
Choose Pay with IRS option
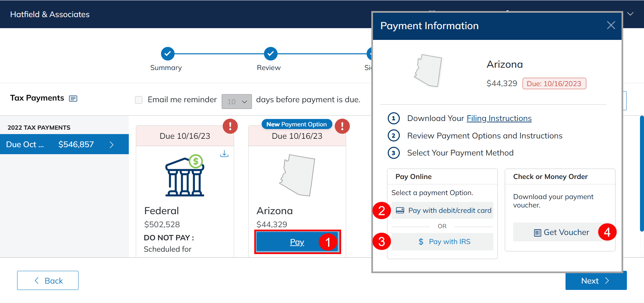tap(442, 242)
